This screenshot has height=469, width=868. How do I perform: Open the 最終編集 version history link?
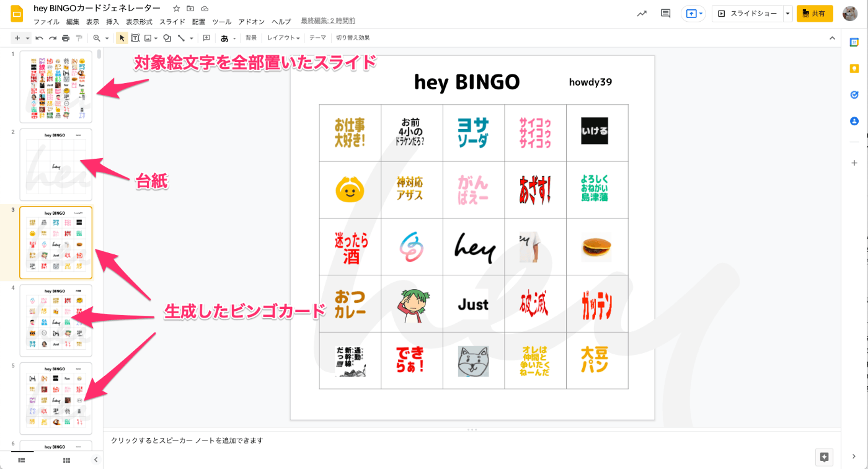[x=329, y=22]
